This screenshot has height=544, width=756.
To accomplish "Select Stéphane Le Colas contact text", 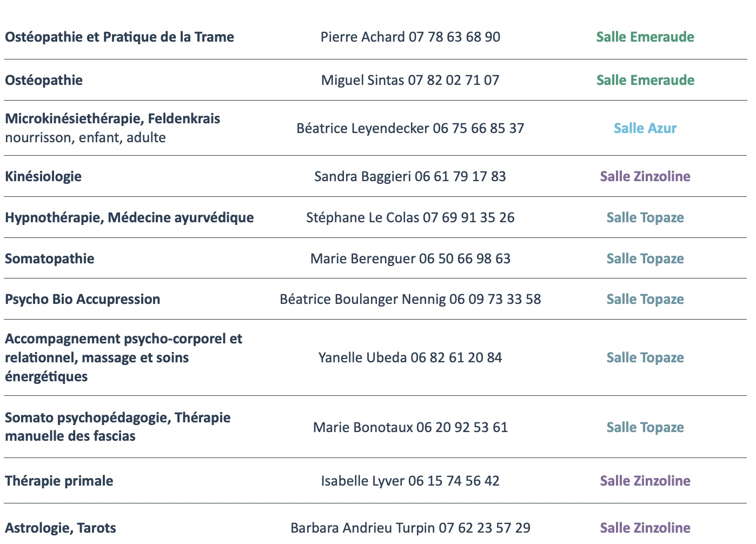I will pyautogui.click(x=410, y=218).
